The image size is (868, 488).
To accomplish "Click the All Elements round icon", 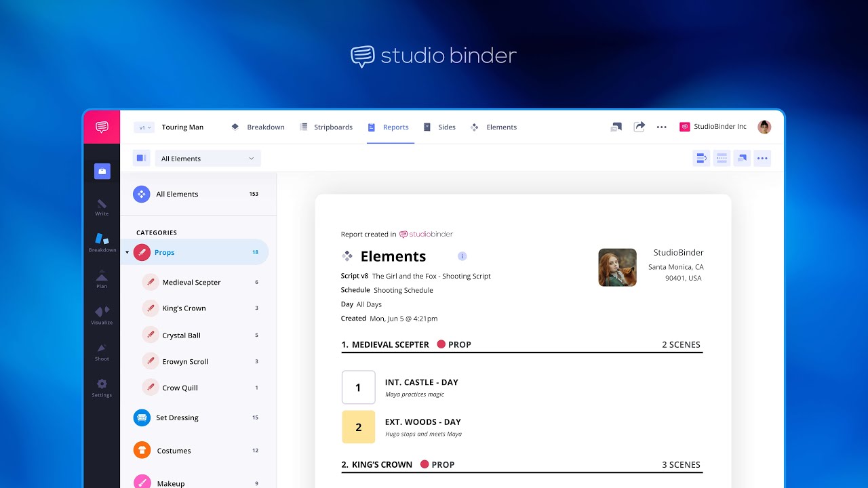I will point(142,194).
